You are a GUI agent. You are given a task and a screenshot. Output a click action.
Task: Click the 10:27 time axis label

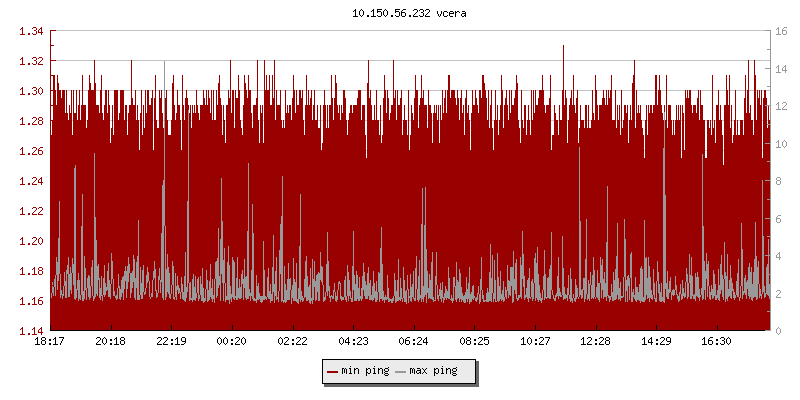click(535, 341)
